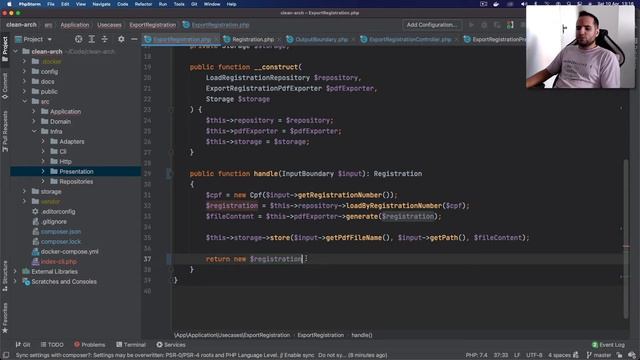Open the TODO tool window

52,345
